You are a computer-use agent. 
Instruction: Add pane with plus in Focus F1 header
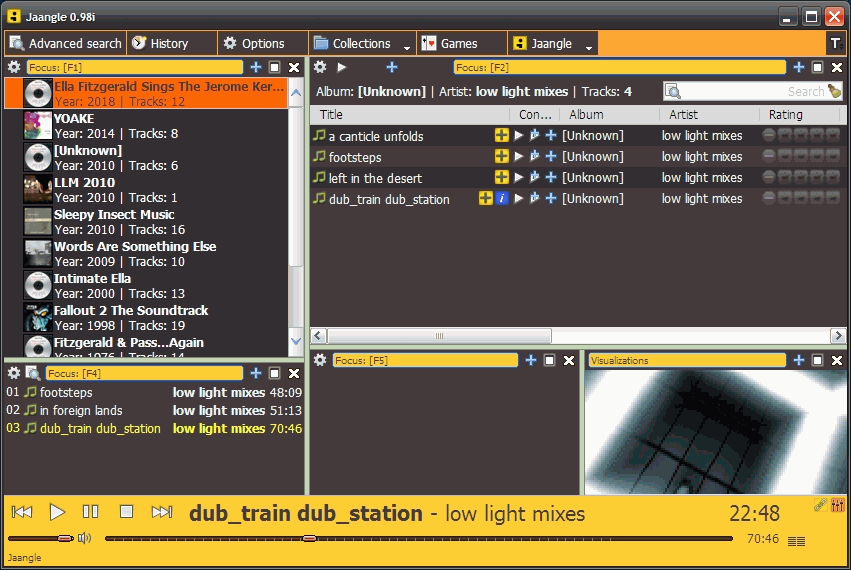click(256, 67)
